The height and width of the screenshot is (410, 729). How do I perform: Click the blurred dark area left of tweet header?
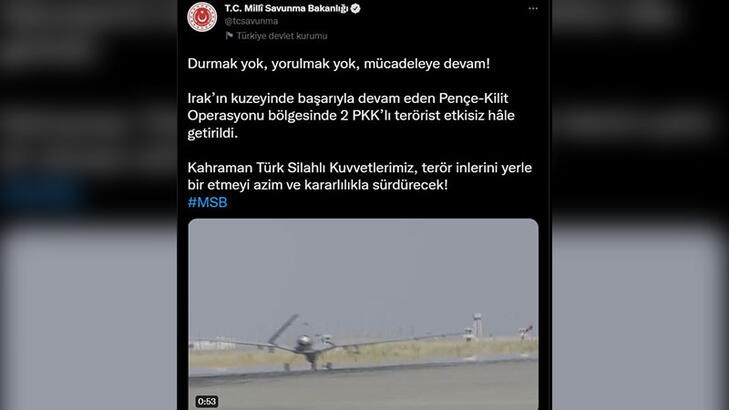coord(88,28)
